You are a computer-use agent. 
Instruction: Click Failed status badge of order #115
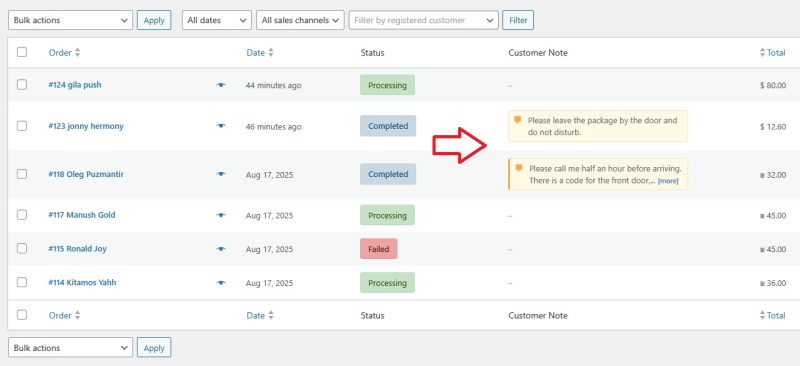(379, 249)
